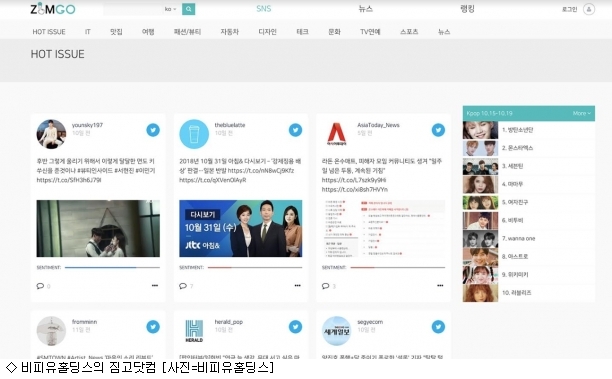Open AsiaToday_News username link
Viewport: 612px width, 379px height.
pos(378,125)
